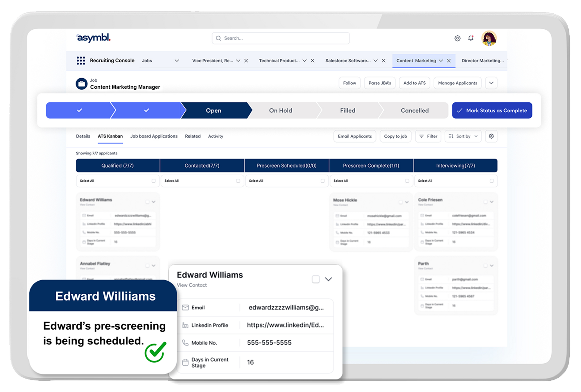
Task: Click the settings gear in top header
Action: tap(457, 38)
